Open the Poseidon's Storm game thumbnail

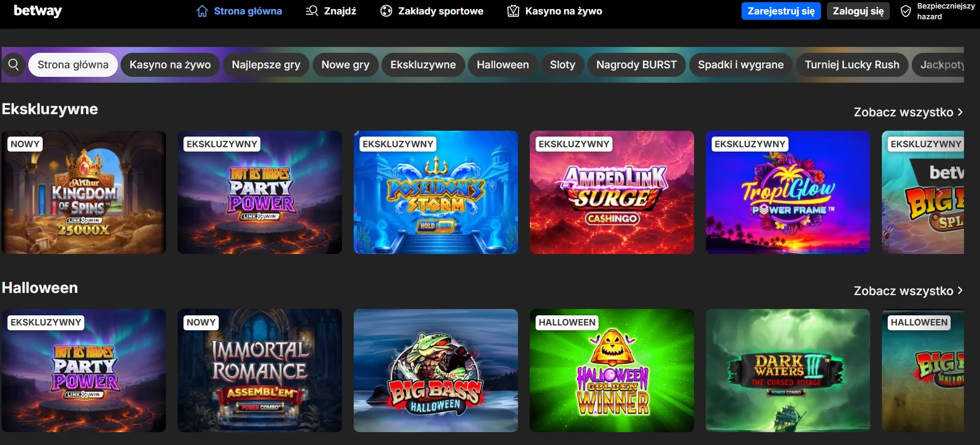coord(435,192)
